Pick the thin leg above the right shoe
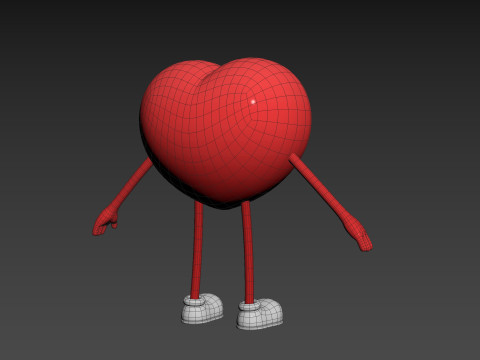This screenshot has height=360, width=480. [x=248, y=252]
